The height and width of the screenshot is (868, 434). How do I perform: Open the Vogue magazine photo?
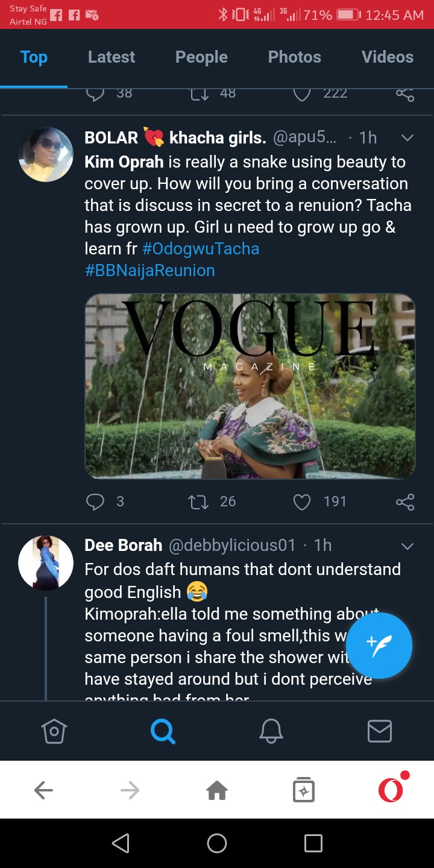250,386
